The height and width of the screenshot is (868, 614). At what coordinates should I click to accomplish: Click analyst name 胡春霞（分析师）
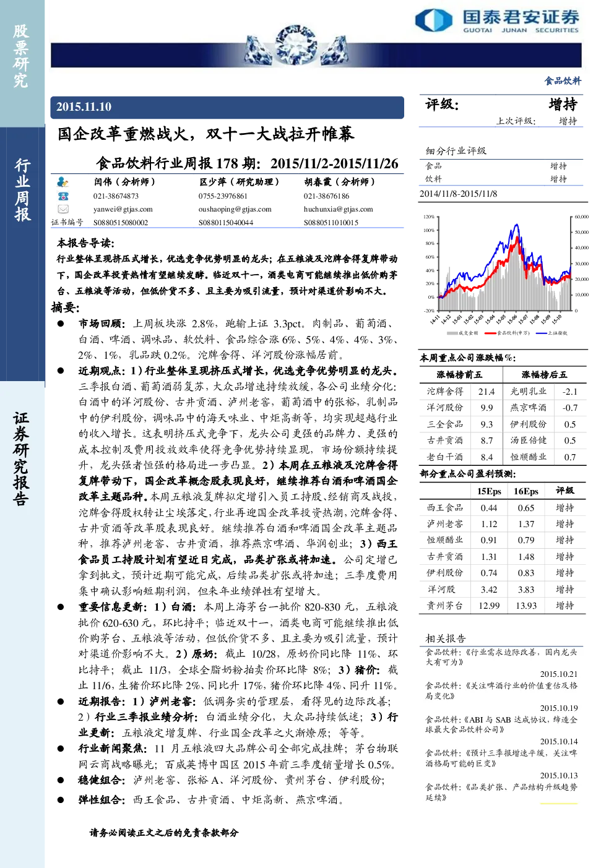tap(340, 182)
